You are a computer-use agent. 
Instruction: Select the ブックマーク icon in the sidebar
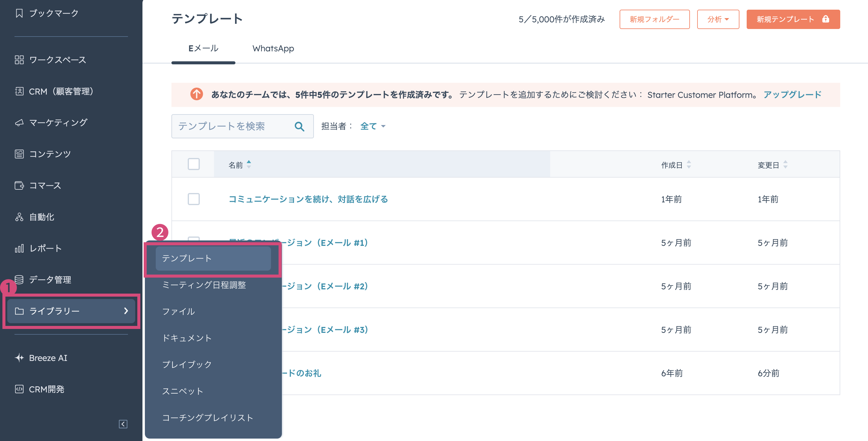(x=19, y=13)
